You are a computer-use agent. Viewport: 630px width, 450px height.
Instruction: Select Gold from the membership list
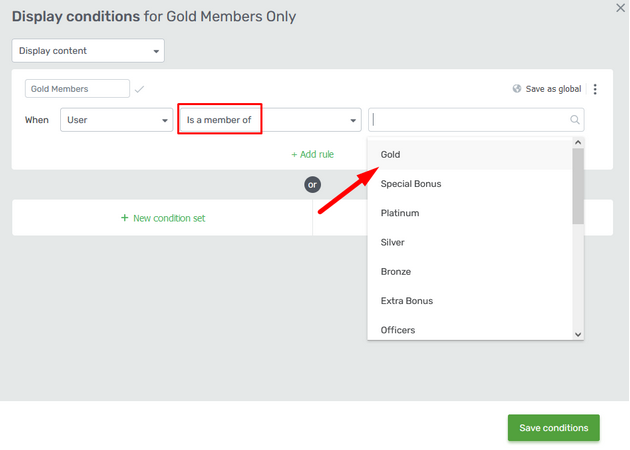pos(470,154)
